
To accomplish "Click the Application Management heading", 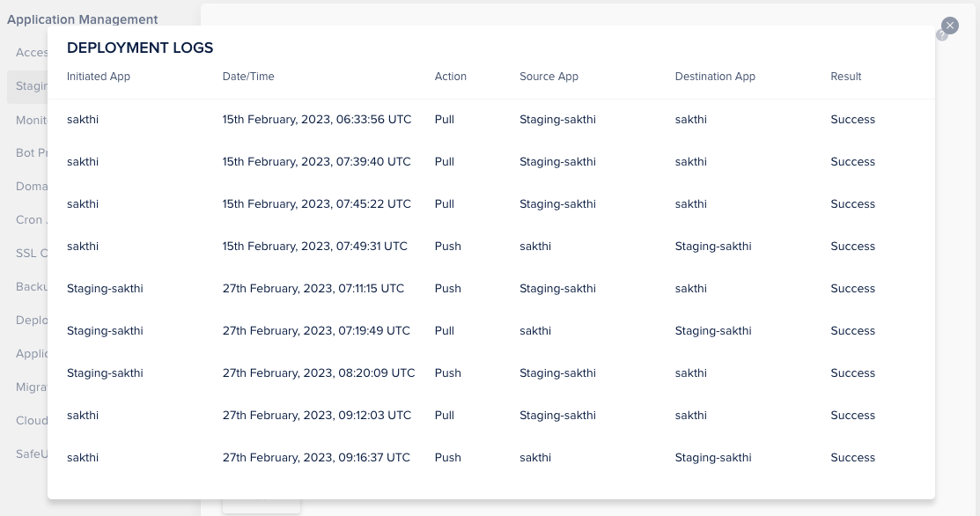I will (x=83, y=19).
